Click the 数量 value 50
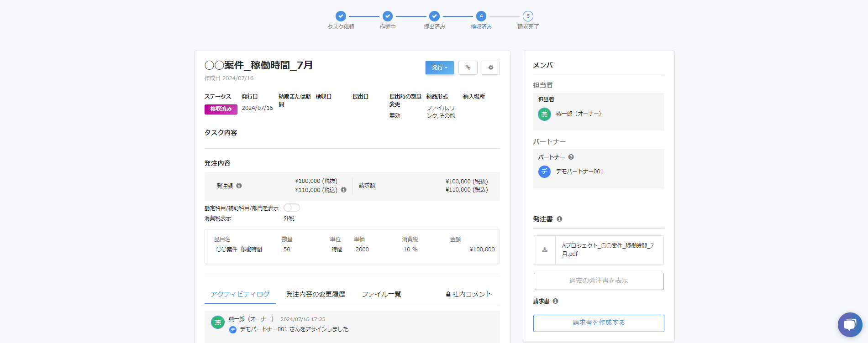This screenshot has width=868, height=343. [287, 249]
